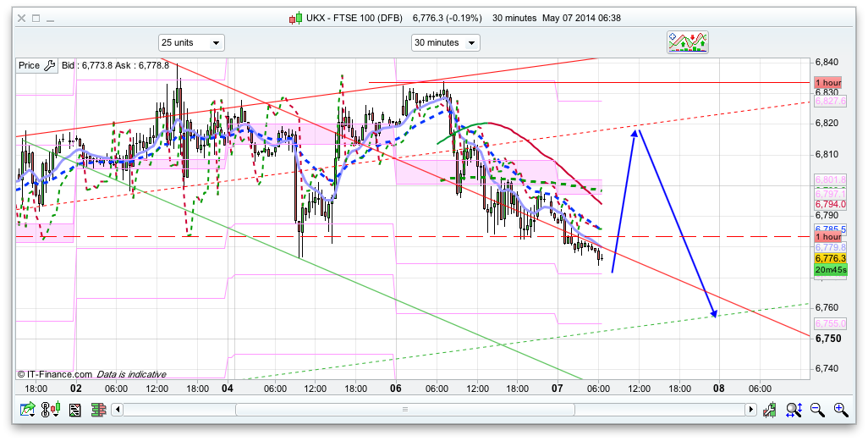Click the Price label button
Viewport: 868px width, 441px height.
29,65
